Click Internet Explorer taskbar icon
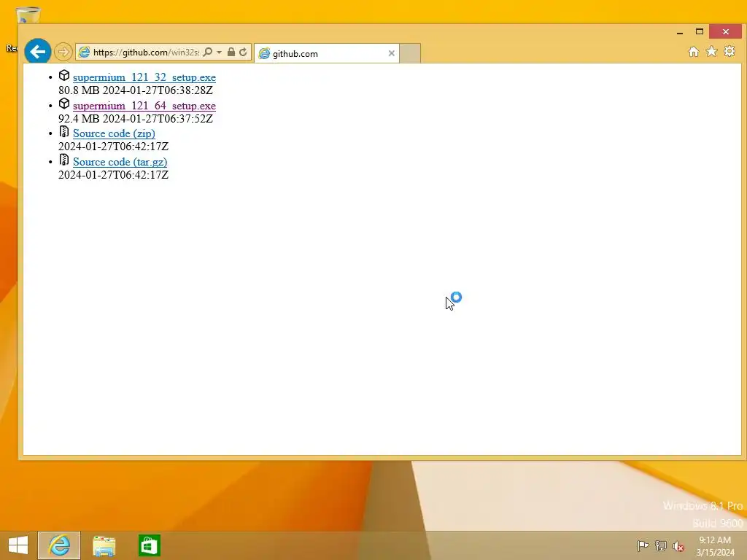This screenshot has width=747, height=560. 59,545
